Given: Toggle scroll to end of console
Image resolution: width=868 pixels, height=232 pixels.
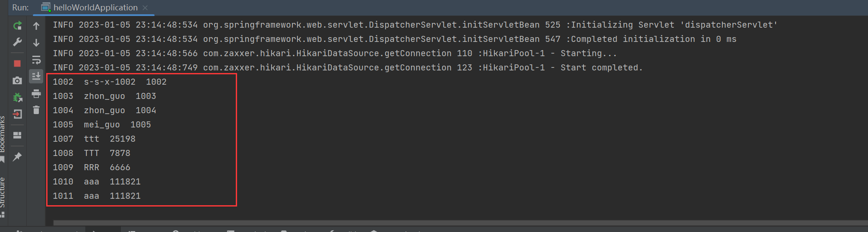Looking at the screenshot, I should pos(36,76).
